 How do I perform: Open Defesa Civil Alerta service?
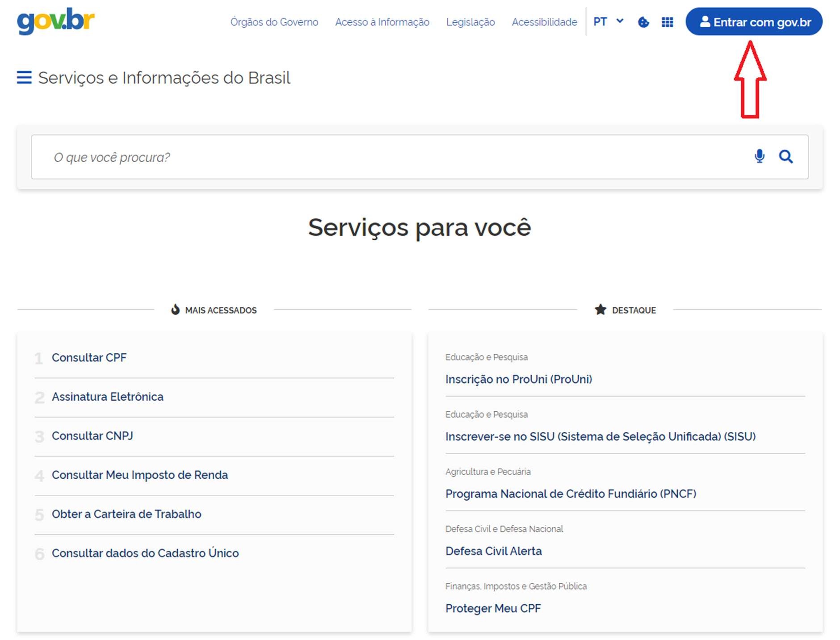pyautogui.click(x=493, y=551)
